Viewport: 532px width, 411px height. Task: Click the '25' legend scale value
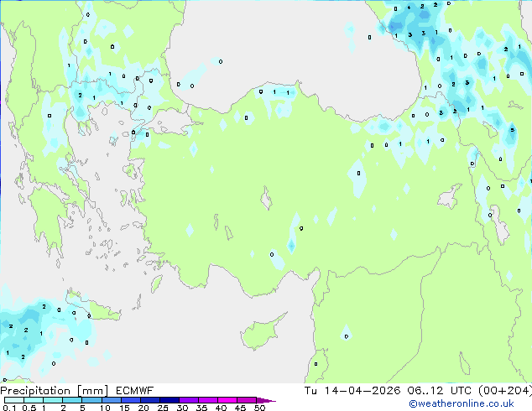tap(163, 408)
